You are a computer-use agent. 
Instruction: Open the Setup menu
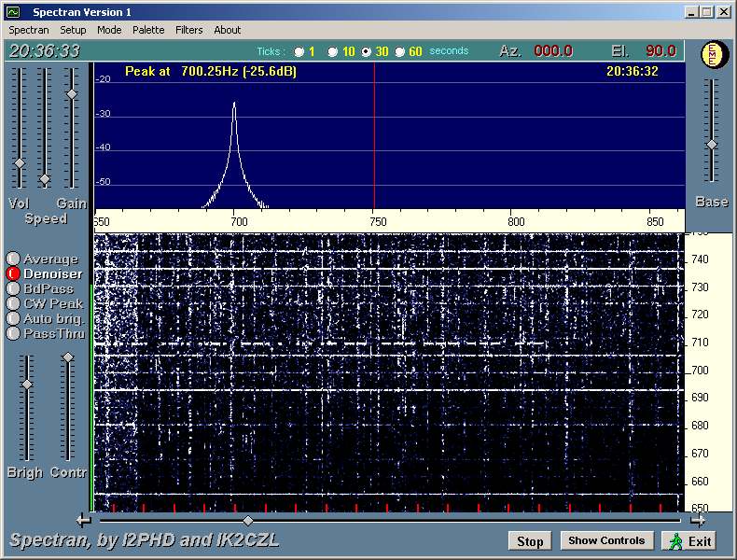pos(73,30)
